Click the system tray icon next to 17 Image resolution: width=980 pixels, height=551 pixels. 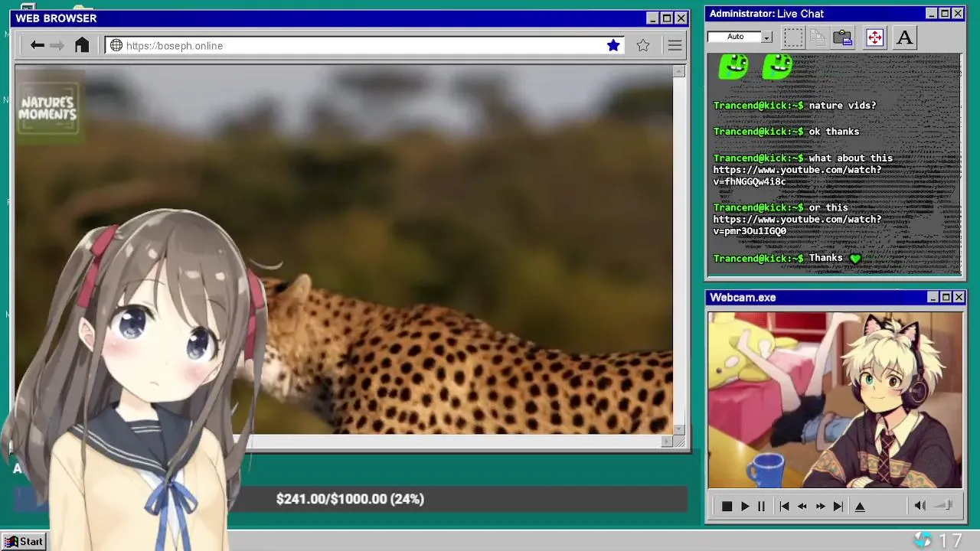pyautogui.click(x=923, y=540)
